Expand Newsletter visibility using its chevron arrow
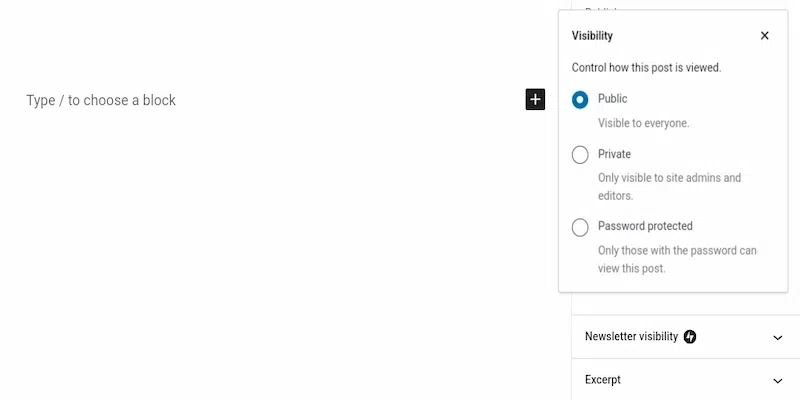Viewport: 800px width, 400px height. [778, 338]
